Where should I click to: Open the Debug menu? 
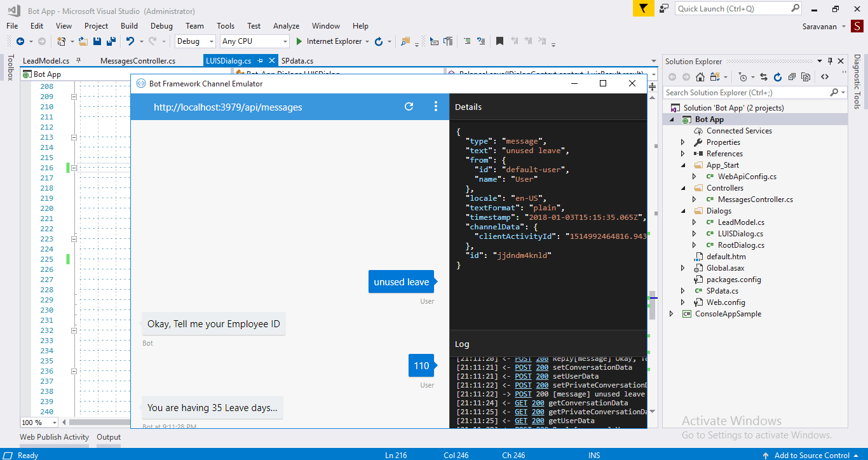(x=161, y=26)
